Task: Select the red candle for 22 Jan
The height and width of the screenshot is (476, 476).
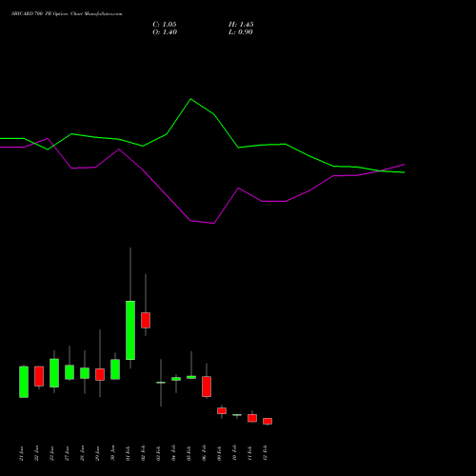Action: [39, 376]
